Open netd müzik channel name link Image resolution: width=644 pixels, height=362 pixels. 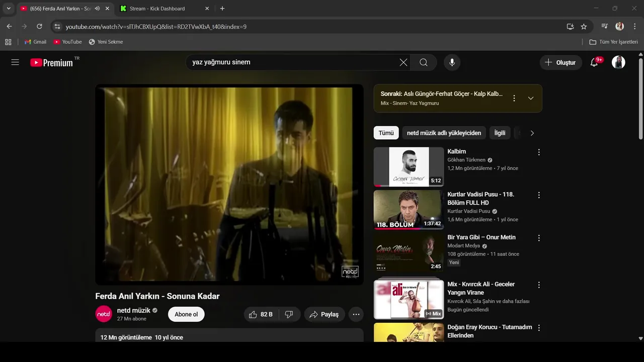point(134,310)
